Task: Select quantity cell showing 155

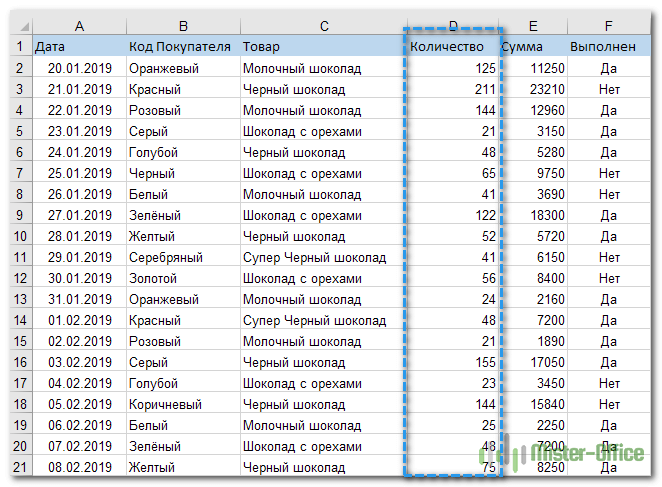Action: coord(453,362)
